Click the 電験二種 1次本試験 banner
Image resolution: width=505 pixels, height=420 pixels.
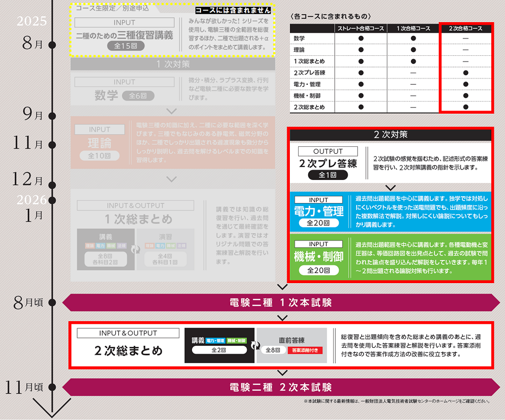point(281,303)
